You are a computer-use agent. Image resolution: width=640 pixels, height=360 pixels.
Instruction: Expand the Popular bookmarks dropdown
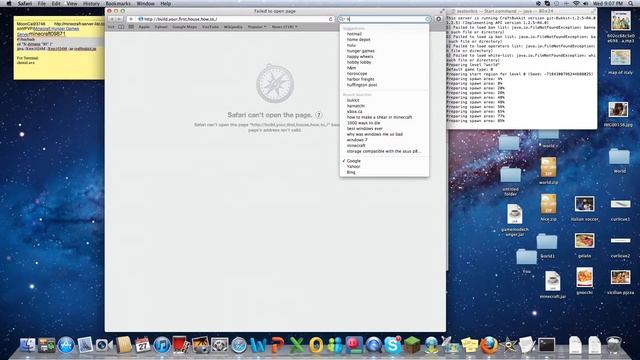pos(257,27)
